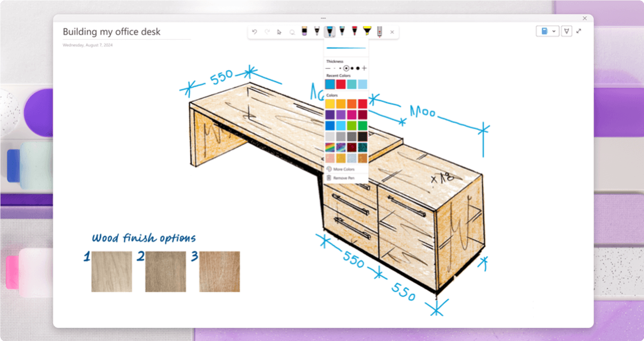Undo the last ink stroke

255,32
